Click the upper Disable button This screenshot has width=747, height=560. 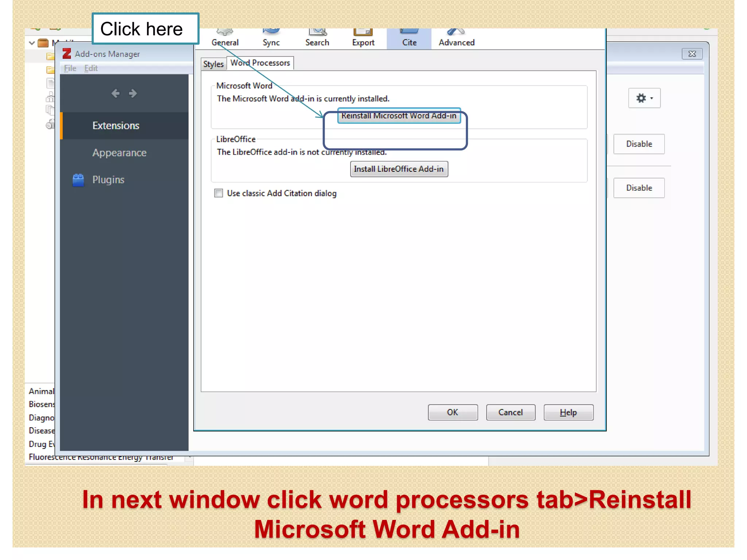click(639, 144)
